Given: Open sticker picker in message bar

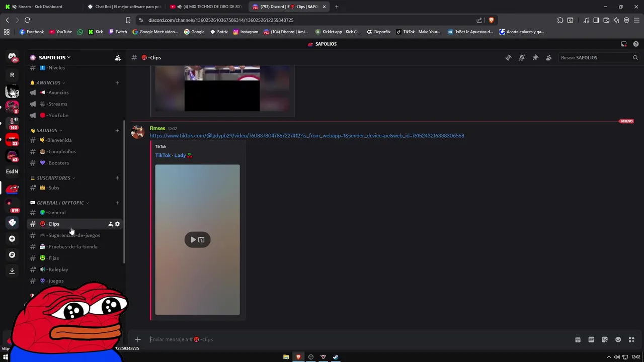Looking at the screenshot, I should pos(605,340).
